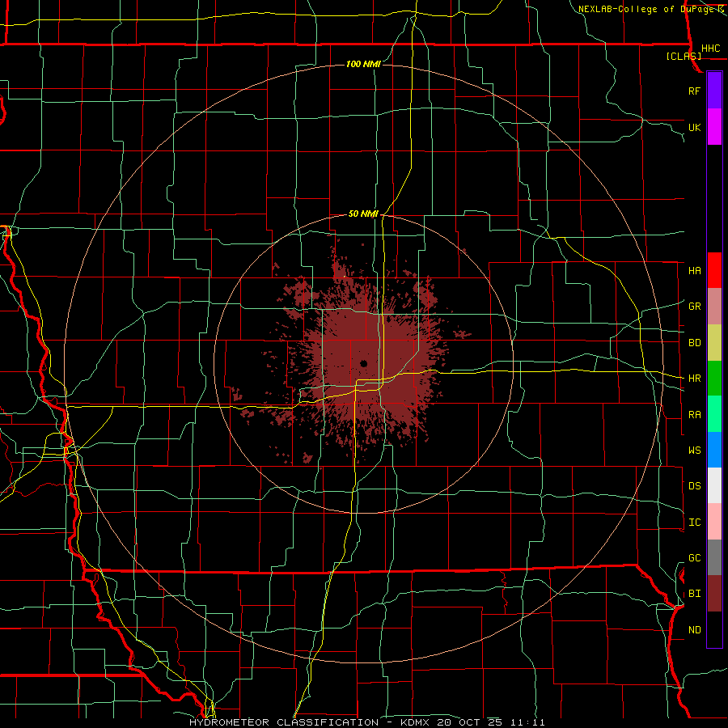The height and width of the screenshot is (728, 728).
Task: Click the "100 NMI" range ring label
Action: 363,64
